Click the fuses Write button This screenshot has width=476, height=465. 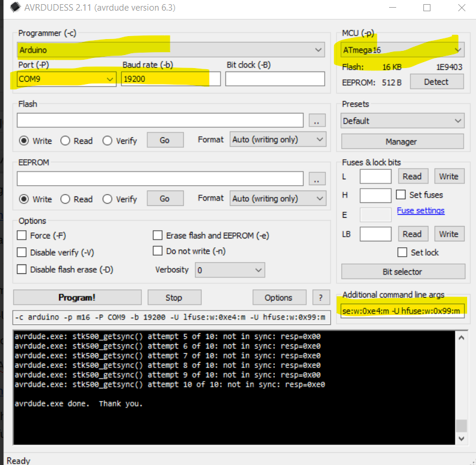[x=449, y=176]
